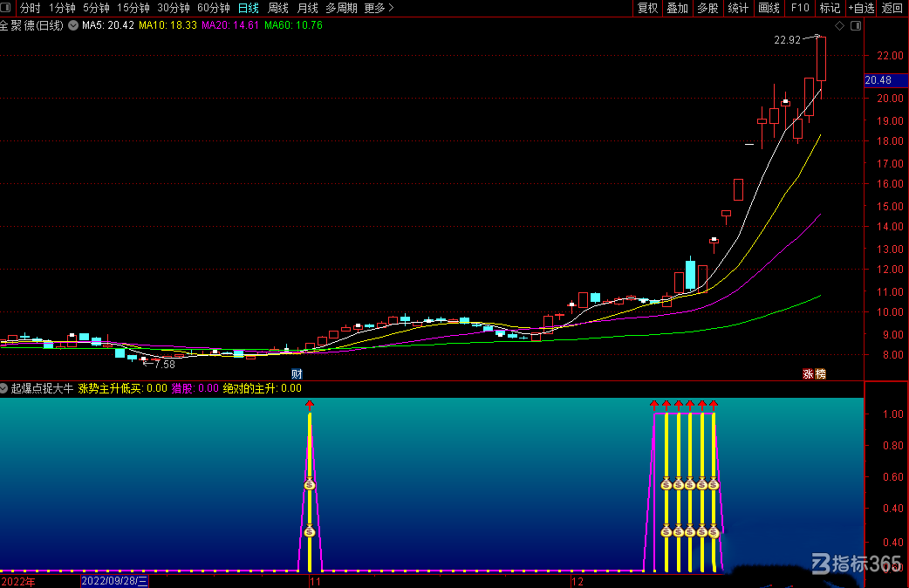This screenshot has width=909, height=588.
Task: Toggle the side panel icon near price axis
Action: pos(856,25)
